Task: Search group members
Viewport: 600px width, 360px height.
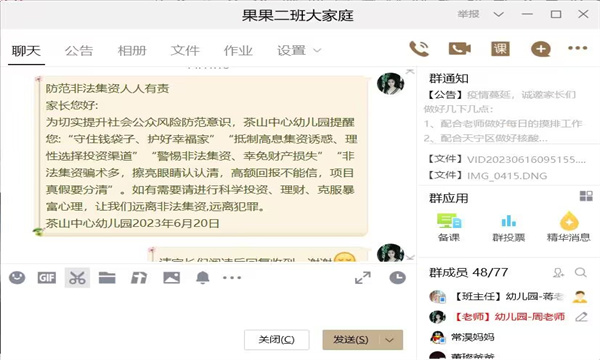Action: point(580,273)
